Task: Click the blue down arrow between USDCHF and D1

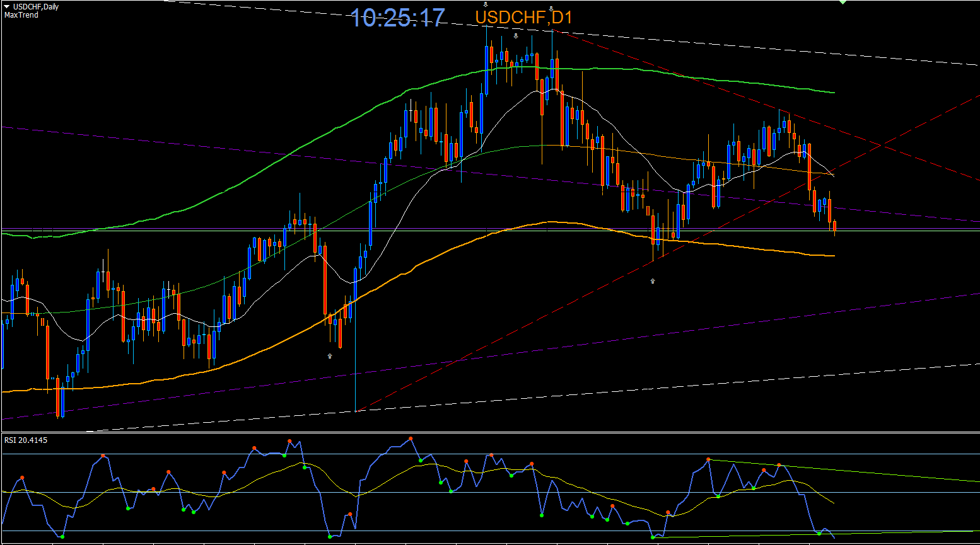Action: [551, 9]
